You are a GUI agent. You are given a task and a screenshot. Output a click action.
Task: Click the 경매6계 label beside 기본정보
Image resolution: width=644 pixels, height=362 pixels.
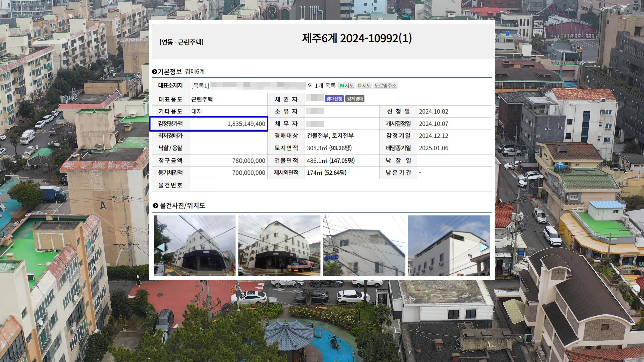coord(195,72)
